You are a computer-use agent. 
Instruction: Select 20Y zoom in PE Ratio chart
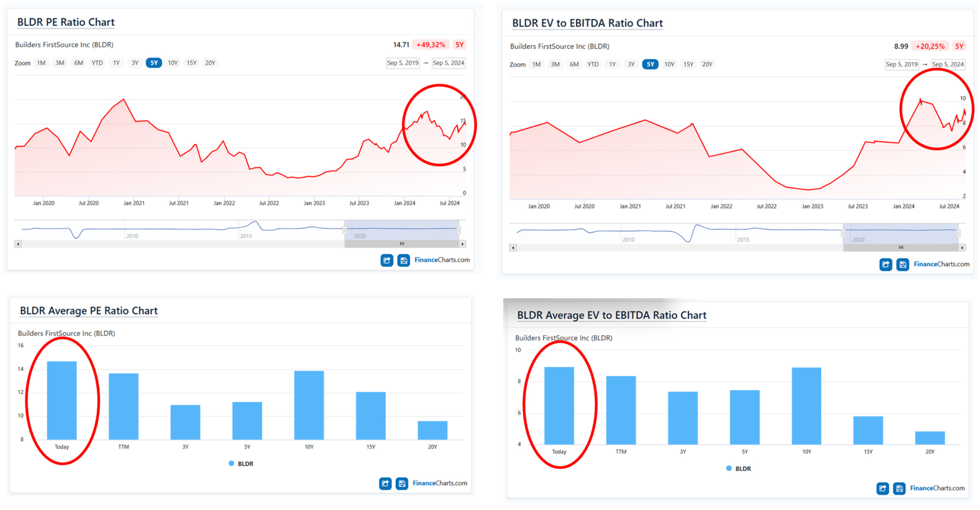(x=210, y=63)
